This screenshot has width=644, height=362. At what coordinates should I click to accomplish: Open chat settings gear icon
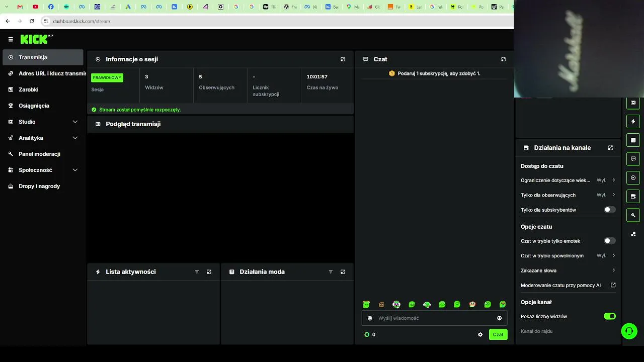coord(480,335)
